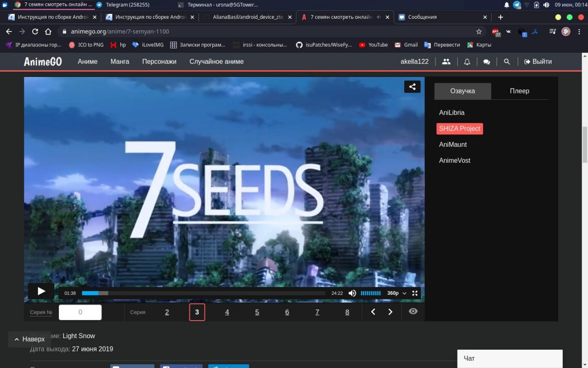588x368 pixels.
Task: Click the episode number input field
Action: pyautogui.click(x=80, y=312)
